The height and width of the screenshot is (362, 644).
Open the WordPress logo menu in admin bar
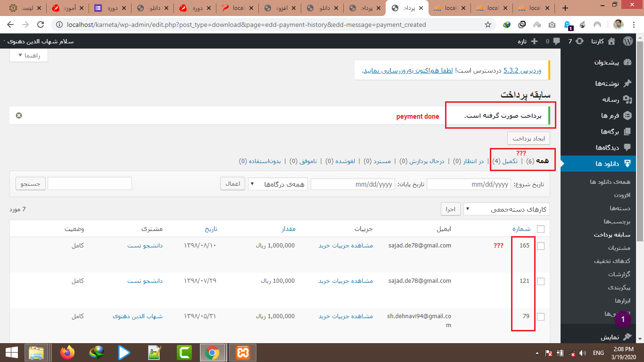pos(628,41)
